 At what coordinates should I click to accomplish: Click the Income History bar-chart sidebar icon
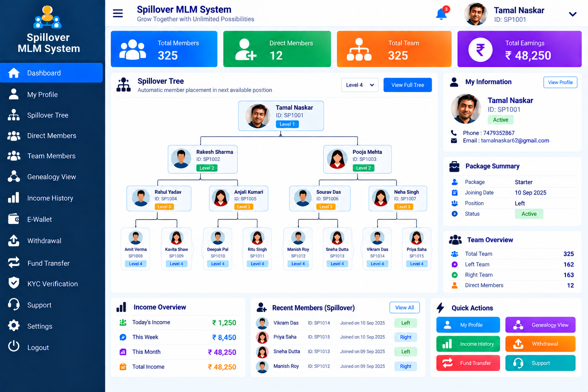tap(14, 198)
